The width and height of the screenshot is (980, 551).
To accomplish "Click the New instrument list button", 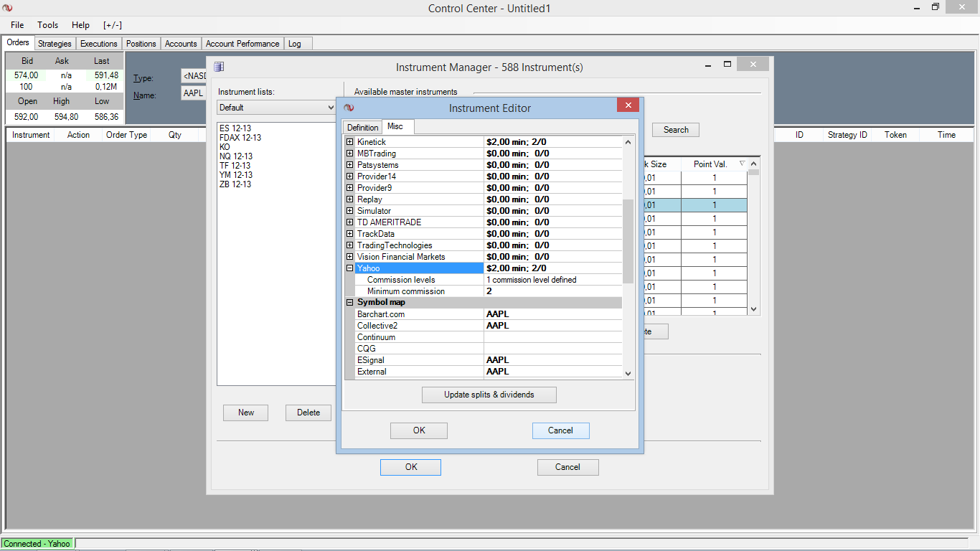I will click(x=246, y=413).
